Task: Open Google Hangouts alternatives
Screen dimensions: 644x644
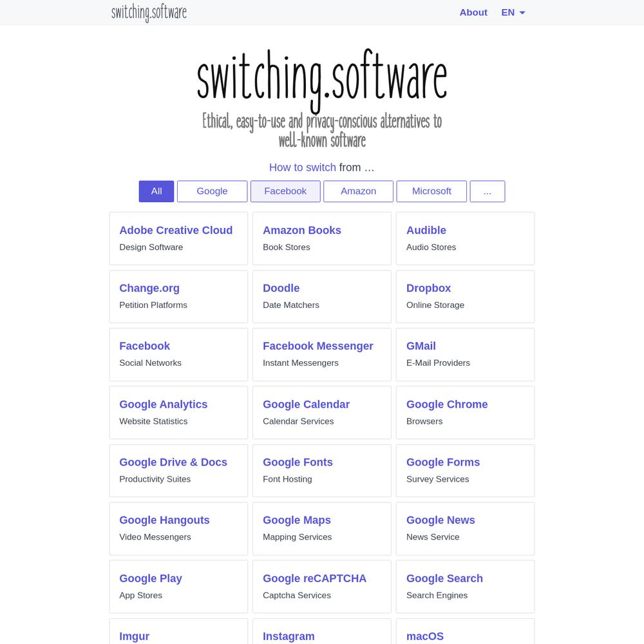Action: tap(178, 529)
